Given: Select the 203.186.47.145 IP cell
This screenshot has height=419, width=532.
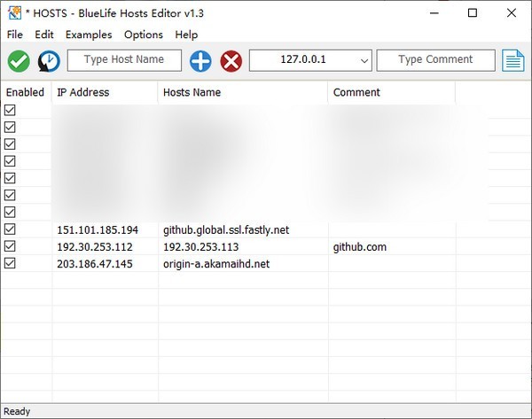Looking at the screenshot, I should tap(95, 264).
